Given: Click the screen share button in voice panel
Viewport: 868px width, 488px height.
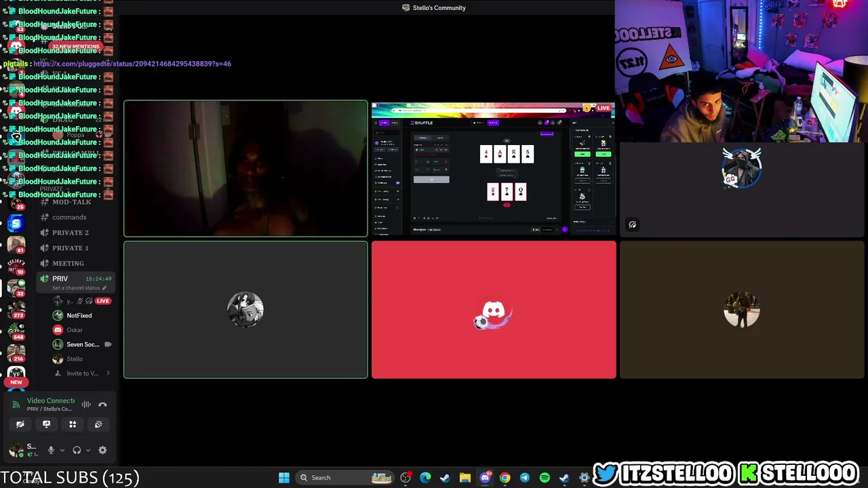Looking at the screenshot, I should coord(46,424).
